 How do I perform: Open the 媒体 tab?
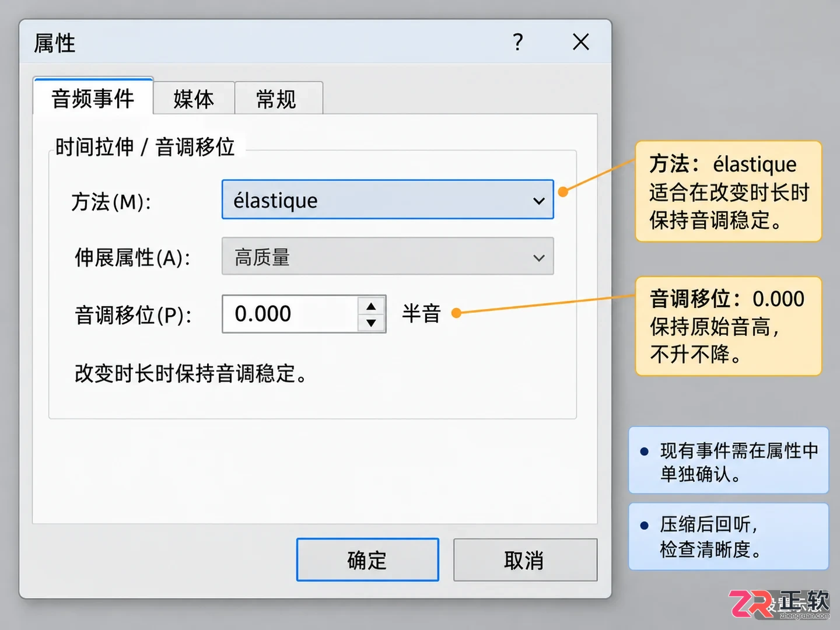click(x=194, y=99)
